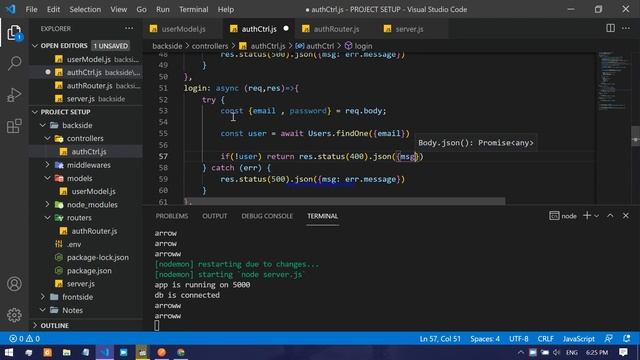Show the Debug Console tab
640x360 pixels.
(267, 216)
